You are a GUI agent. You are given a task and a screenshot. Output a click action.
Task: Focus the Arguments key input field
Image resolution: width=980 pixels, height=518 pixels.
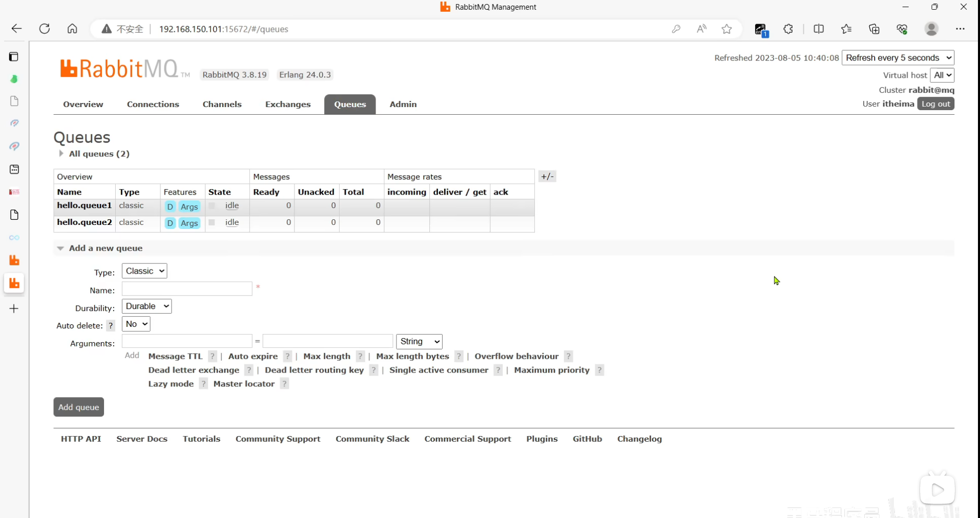coord(187,341)
